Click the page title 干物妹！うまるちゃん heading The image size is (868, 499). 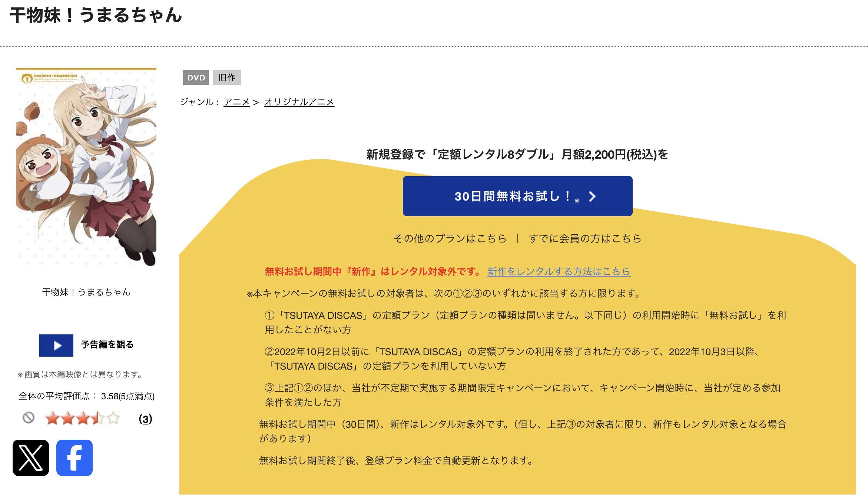(96, 16)
